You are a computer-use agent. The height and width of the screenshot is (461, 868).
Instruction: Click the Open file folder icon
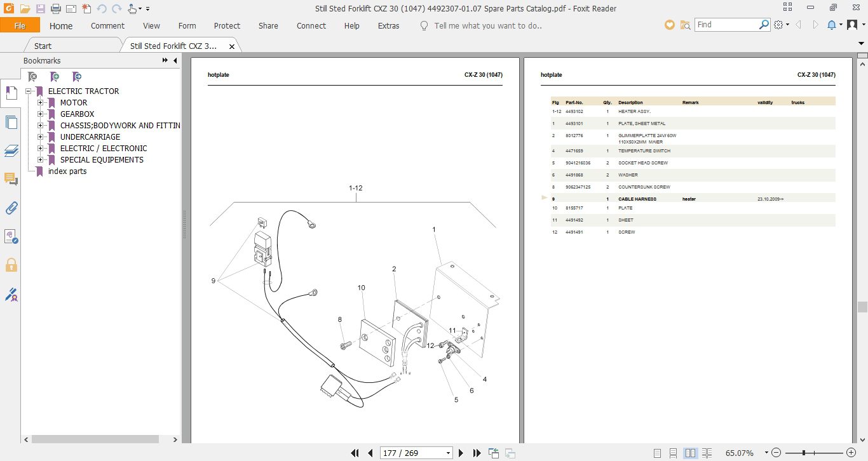25,9
